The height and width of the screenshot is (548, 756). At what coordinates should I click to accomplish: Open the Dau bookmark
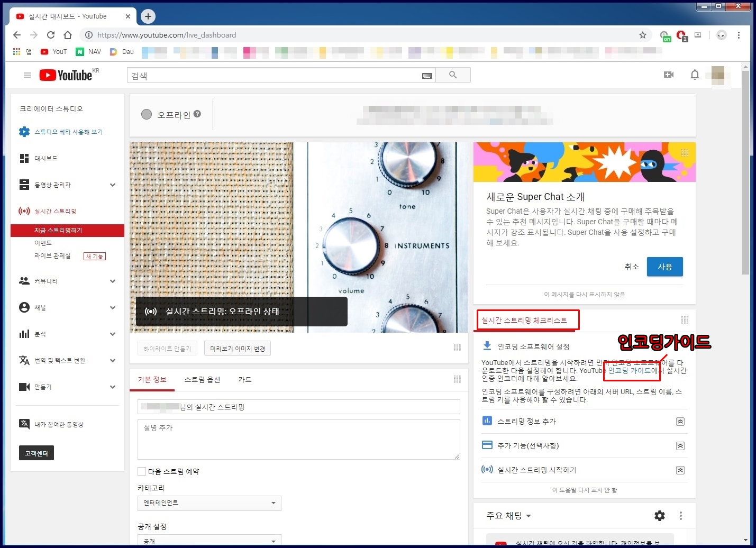[x=122, y=52]
